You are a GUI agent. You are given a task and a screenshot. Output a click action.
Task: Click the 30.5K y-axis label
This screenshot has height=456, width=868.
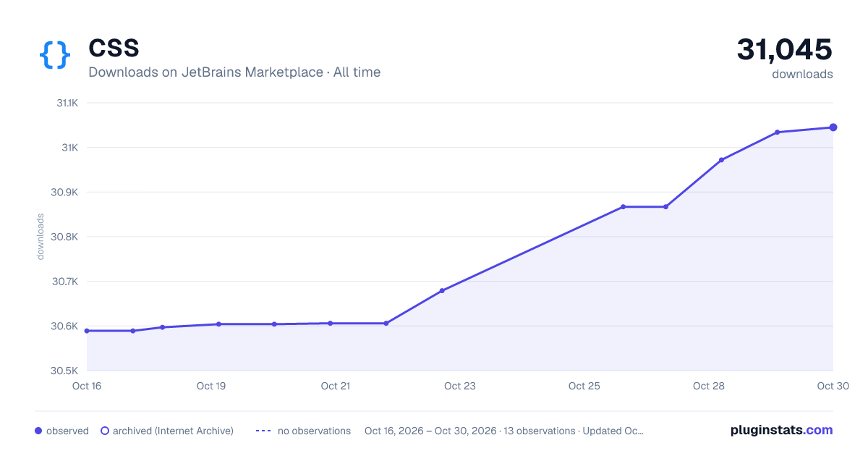[x=65, y=371]
